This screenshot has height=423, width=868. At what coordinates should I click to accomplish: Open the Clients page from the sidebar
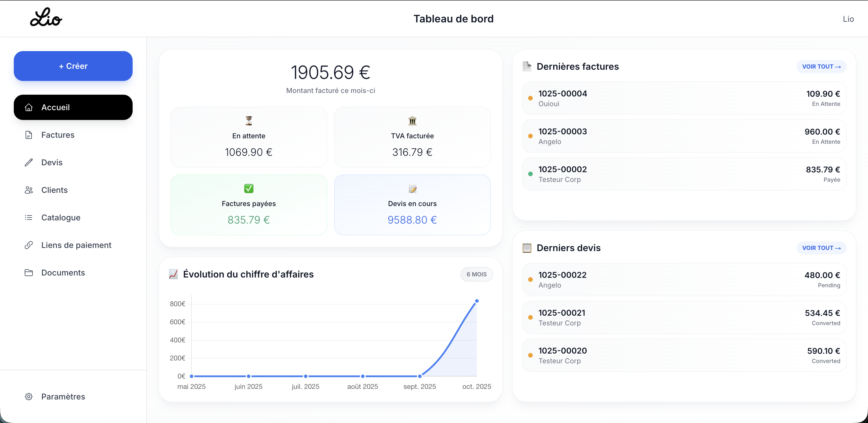click(55, 190)
